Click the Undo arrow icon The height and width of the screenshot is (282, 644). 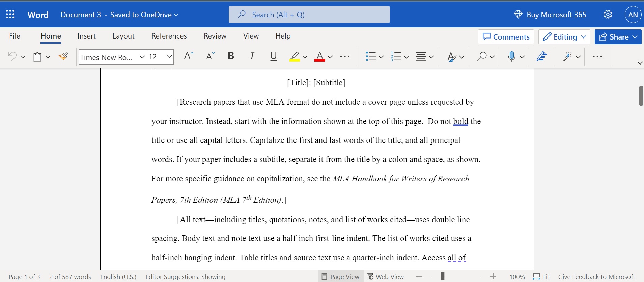point(12,56)
